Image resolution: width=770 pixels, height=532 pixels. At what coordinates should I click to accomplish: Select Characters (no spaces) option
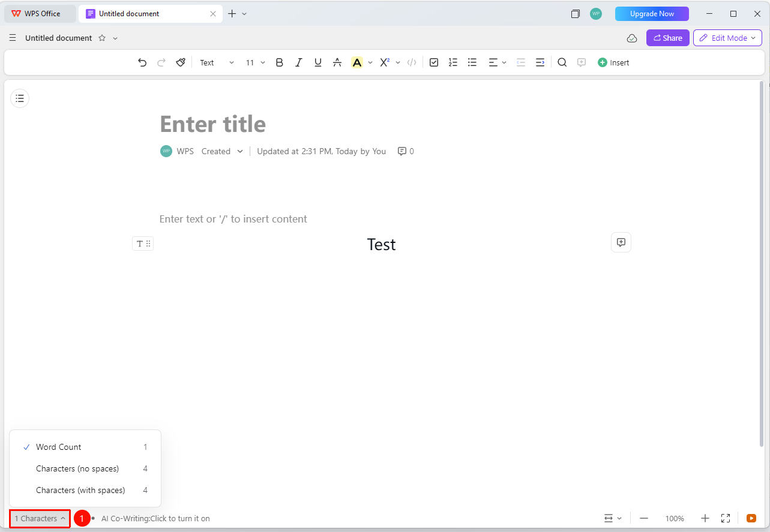(85, 468)
